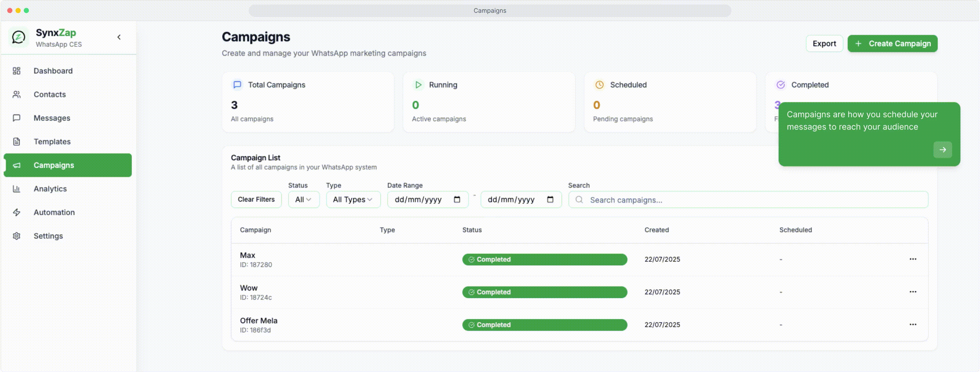
Task: Open the Contacts section
Action: click(68, 94)
